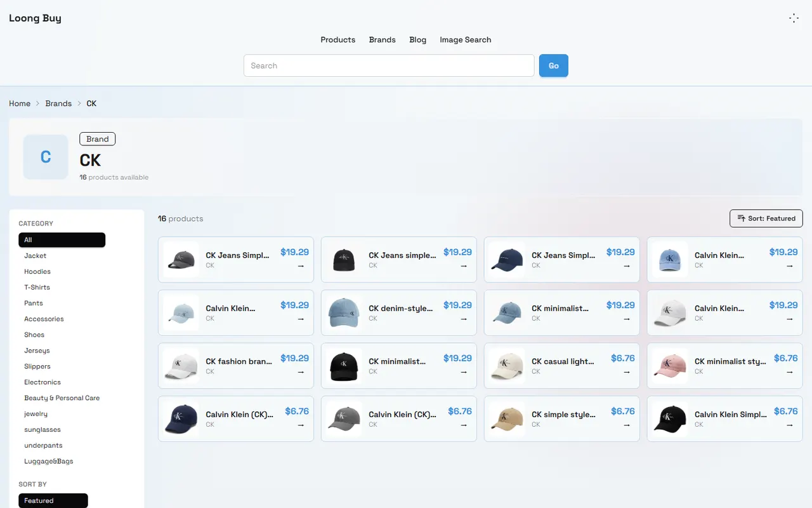Go to Home via breadcrumb
Image resolution: width=812 pixels, height=508 pixels.
[x=20, y=104]
